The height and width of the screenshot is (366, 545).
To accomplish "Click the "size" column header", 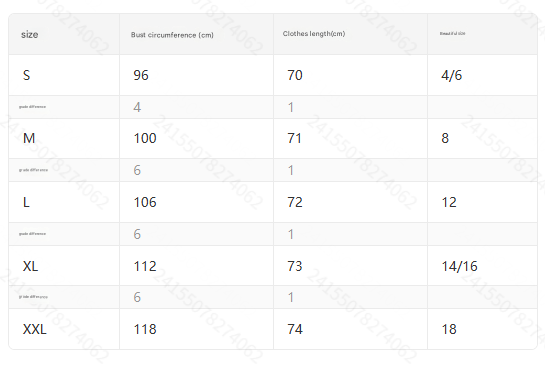I will (x=30, y=34).
